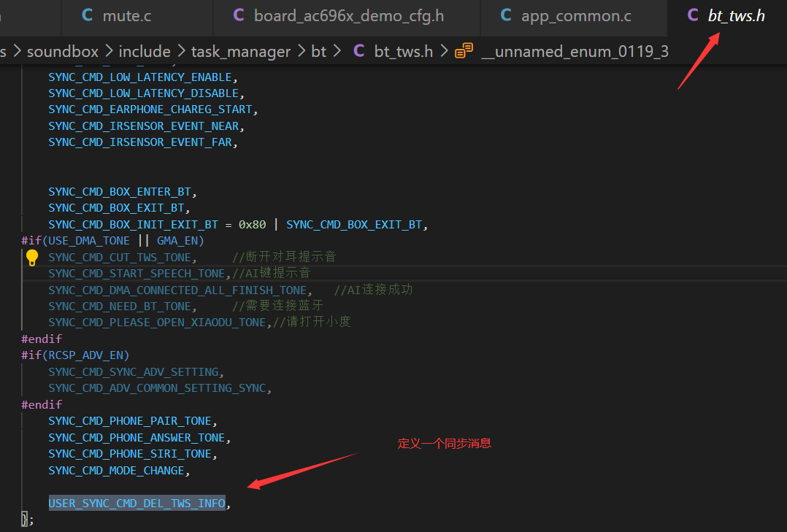Click SYNC_CMD_START_SPEECH_TONE entry

click(x=137, y=274)
